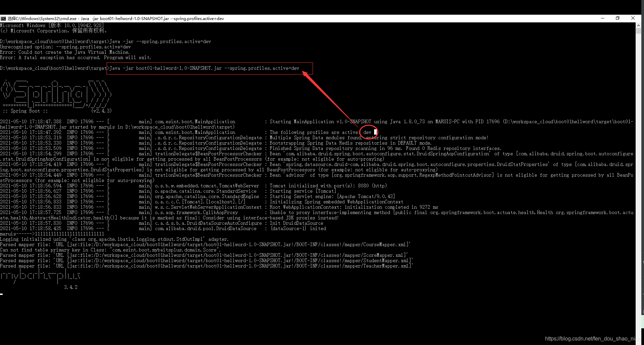Click 'Starting MainApplication v1.0-SNAPSHOT' log text
This screenshot has width=644, height=345.
320,122
